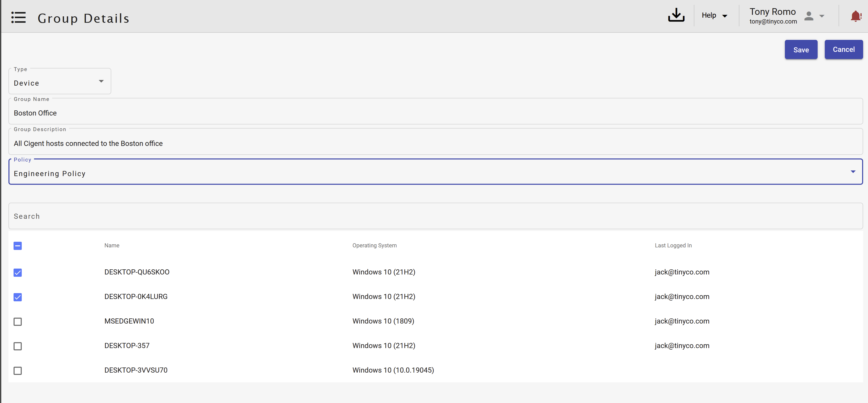Click the Group Name text field
Screen dimensions: 868x403
435,113
